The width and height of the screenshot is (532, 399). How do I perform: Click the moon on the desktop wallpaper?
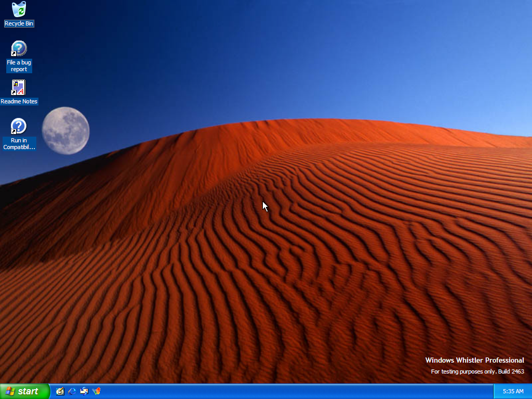click(x=65, y=130)
